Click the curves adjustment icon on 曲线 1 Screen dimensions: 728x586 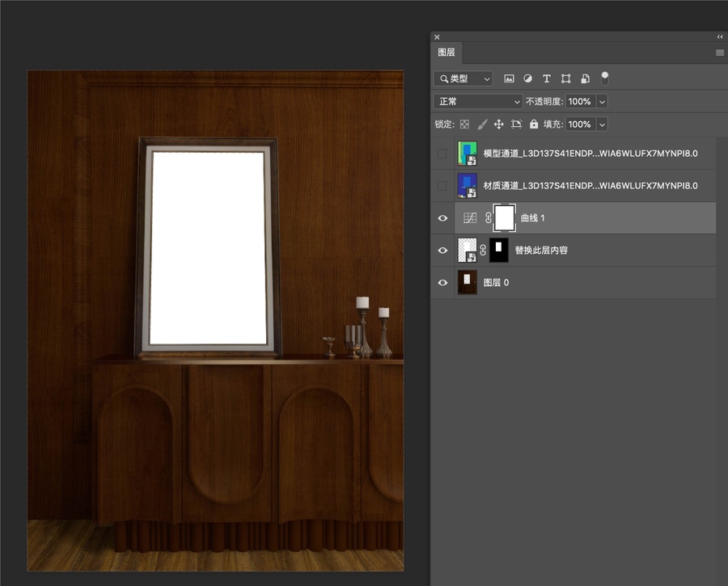(x=470, y=217)
